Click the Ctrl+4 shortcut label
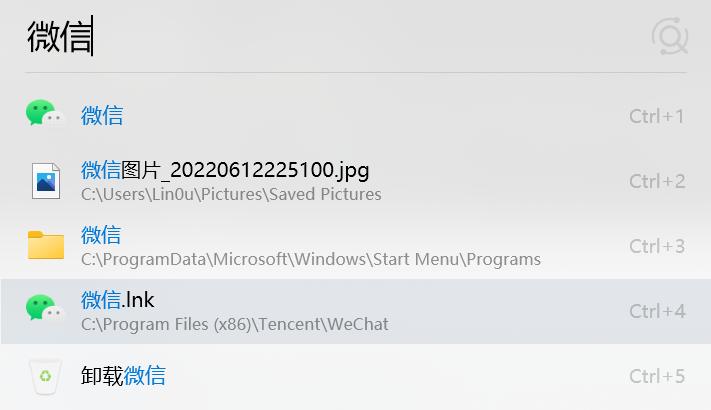Viewport: 711px width, 410px height. 657,312
